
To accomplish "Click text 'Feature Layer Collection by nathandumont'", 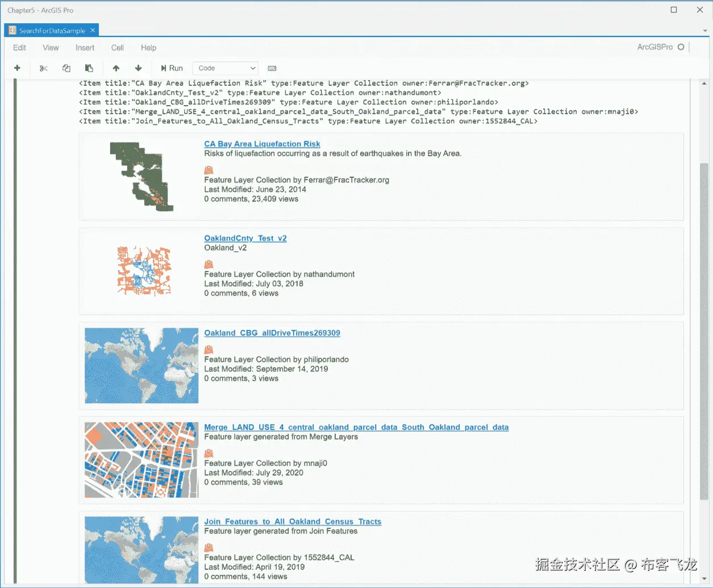I will point(280,274).
